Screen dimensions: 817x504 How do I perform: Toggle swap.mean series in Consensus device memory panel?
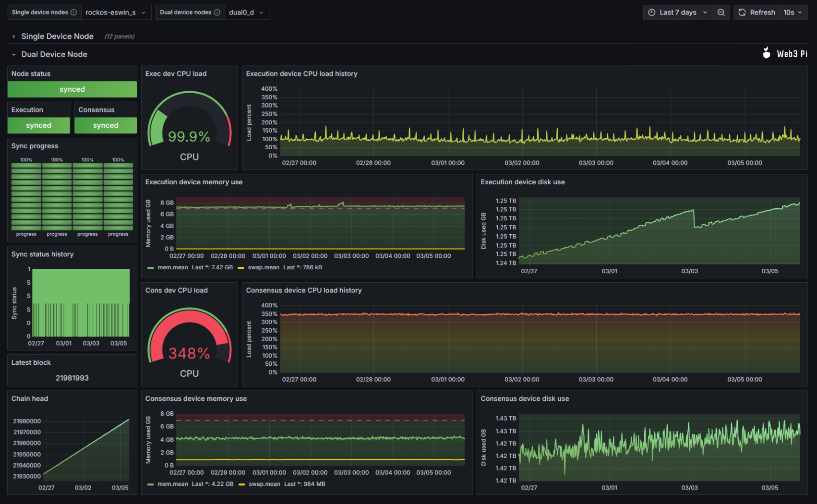[263, 484]
